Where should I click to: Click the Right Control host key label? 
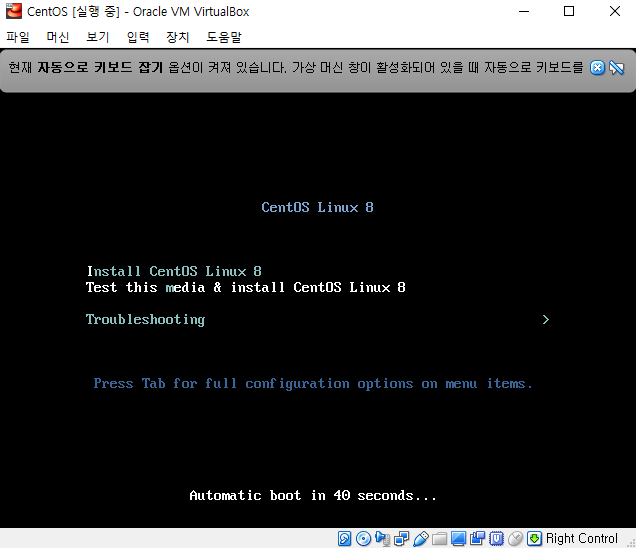pyautogui.click(x=582, y=539)
